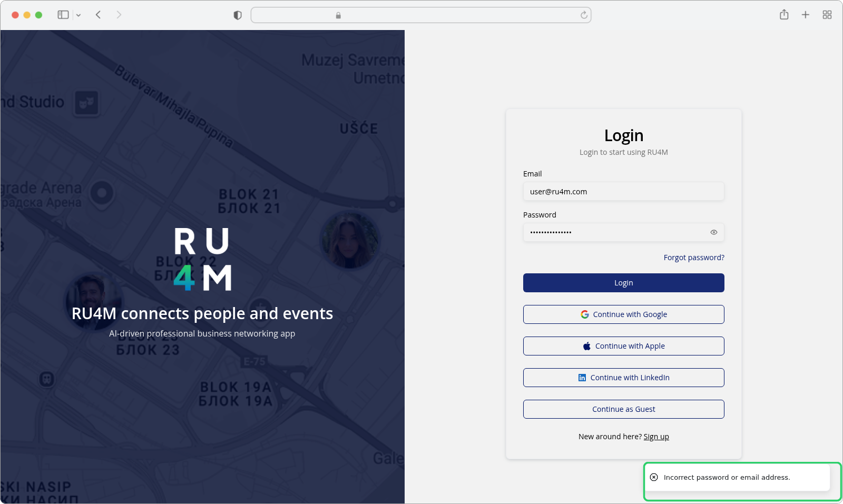This screenshot has height=504, width=843.
Task: Open the Sign up link
Action: tap(656, 437)
